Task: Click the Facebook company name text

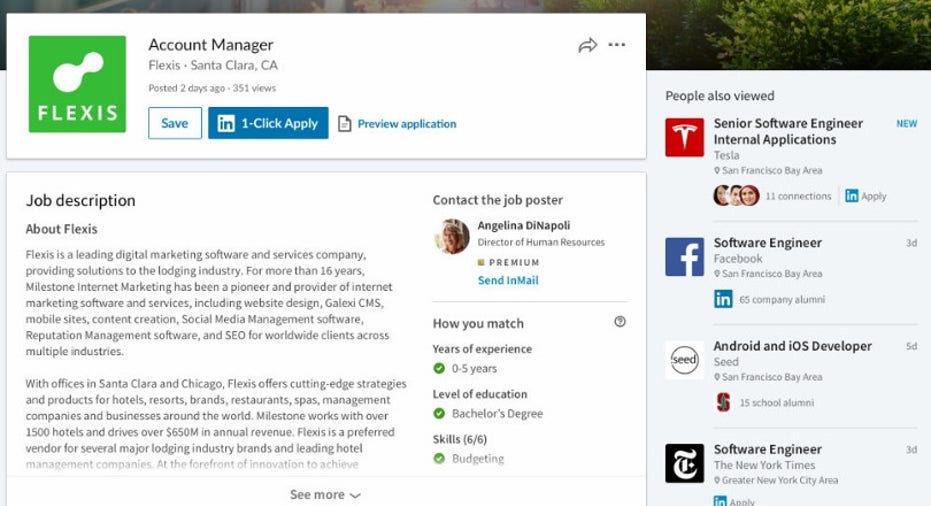Action: click(738, 259)
